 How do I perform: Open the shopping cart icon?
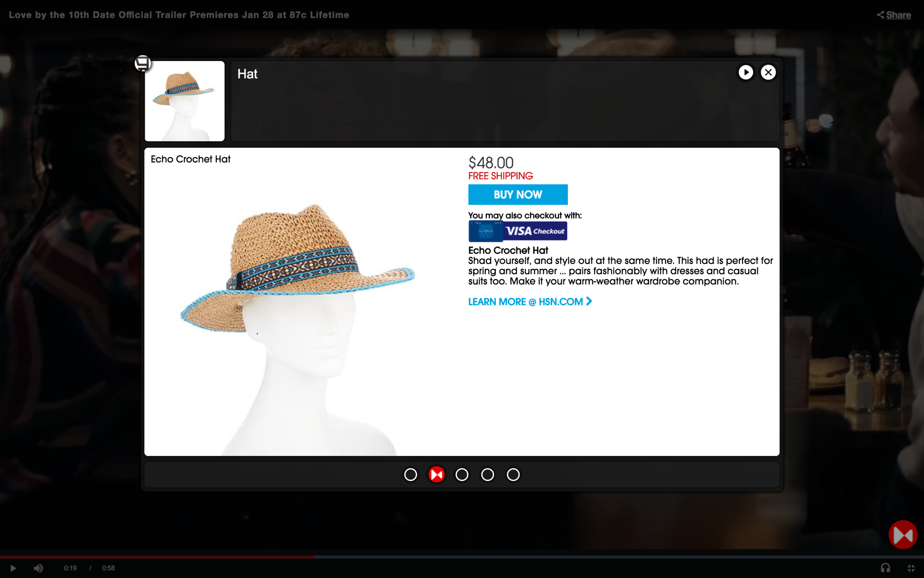coord(143,63)
